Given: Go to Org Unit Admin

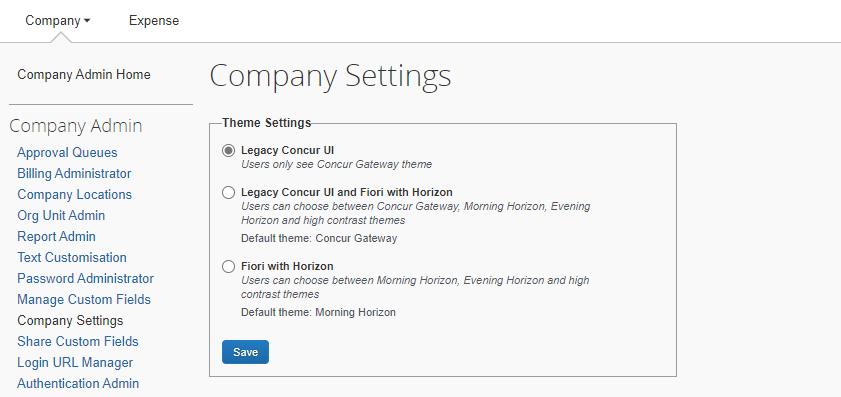Looking at the screenshot, I should (61, 215).
